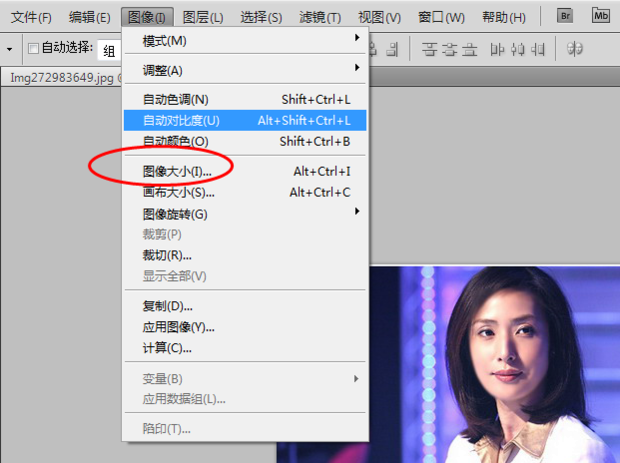The width and height of the screenshot is (620, 463).
Task: Click the grayed 显示全部(V) item
Action: (245, 276)
